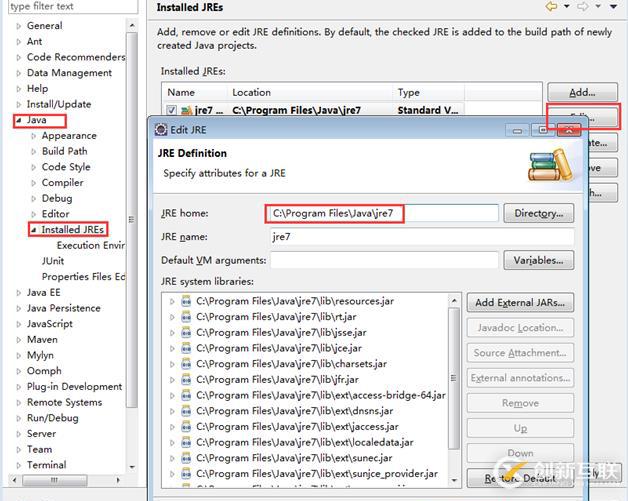Click the back navigation arrow icon
This screenshot has height=501, width=628.
point(552,6)
